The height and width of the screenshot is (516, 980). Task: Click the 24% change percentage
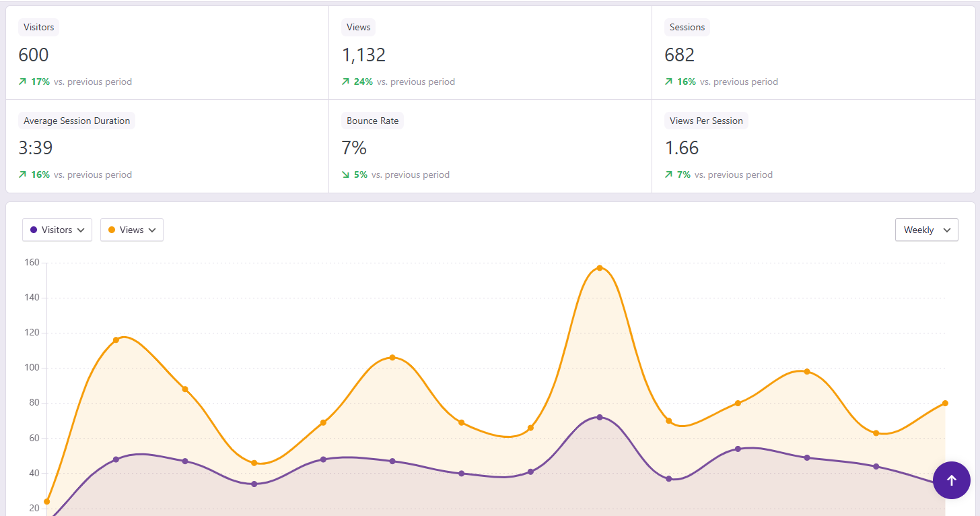363,82
